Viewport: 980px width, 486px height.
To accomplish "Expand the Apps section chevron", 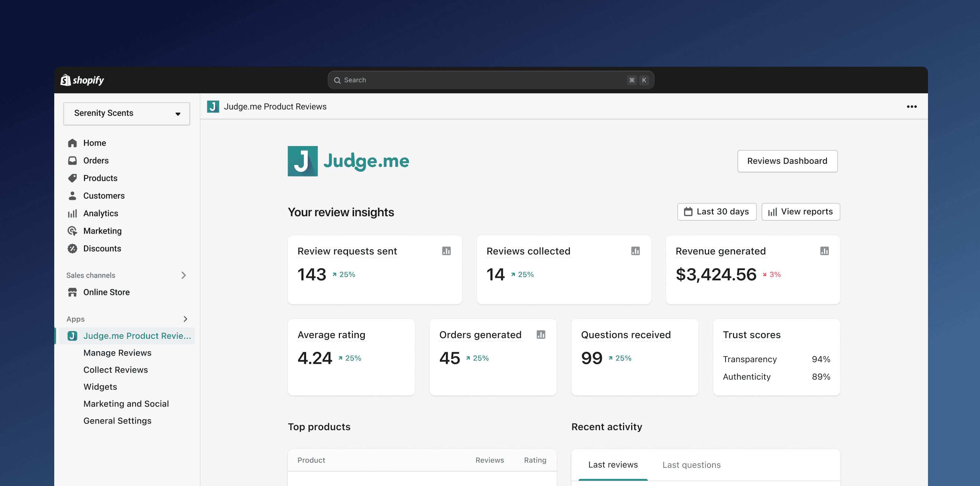I will tap(185, 319).
